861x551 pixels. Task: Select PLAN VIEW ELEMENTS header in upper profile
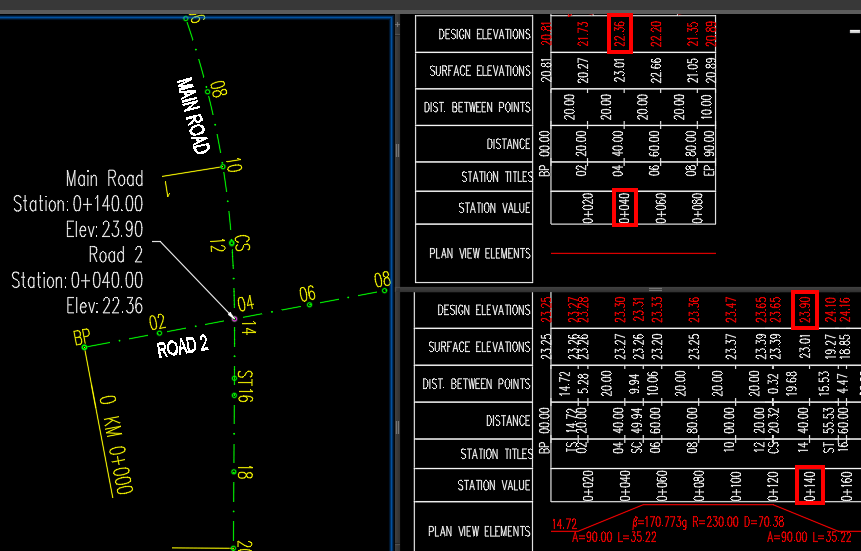(x=480, y=253)
